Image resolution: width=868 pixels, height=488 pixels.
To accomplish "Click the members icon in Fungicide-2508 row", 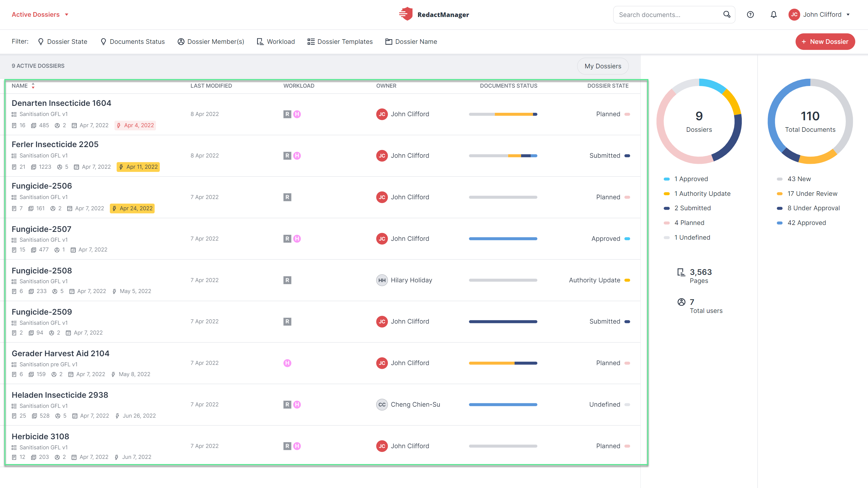I will pos(55,291).
